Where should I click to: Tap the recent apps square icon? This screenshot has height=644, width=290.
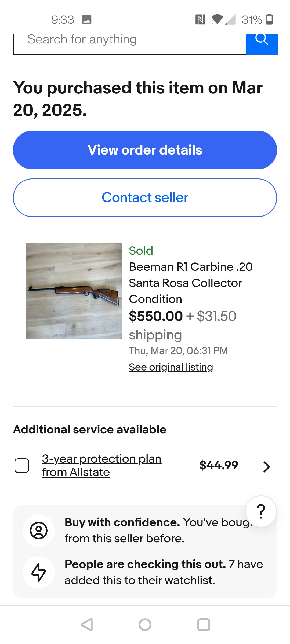[x=204, y=625]
